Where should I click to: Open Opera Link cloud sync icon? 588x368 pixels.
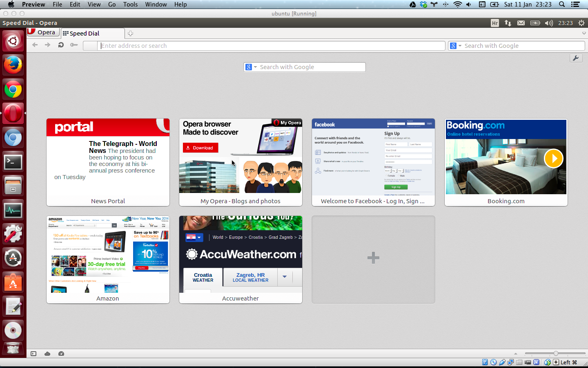click(47, 354)
